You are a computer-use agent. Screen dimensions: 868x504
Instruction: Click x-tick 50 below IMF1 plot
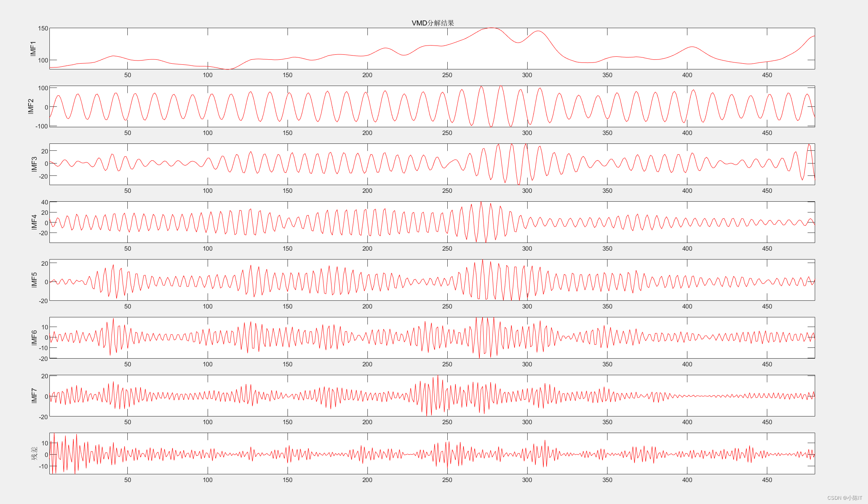coord(128,75)
